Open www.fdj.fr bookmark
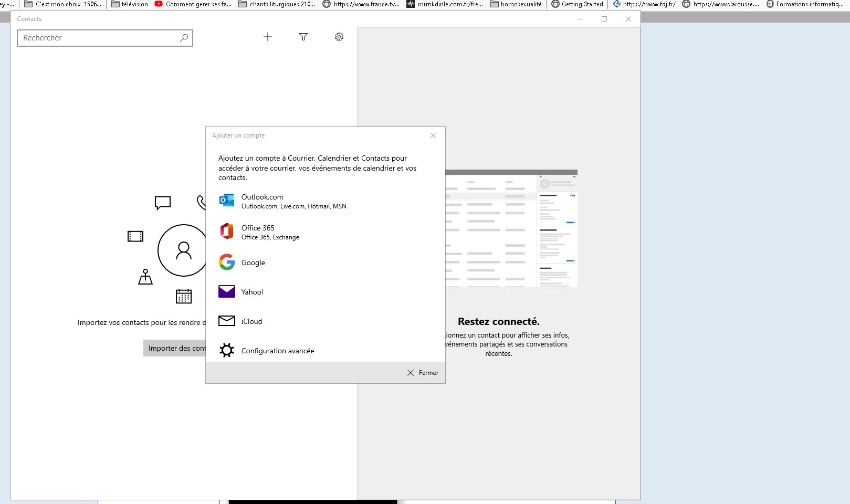Screen dimensions: 850x504 pos(644,4)
